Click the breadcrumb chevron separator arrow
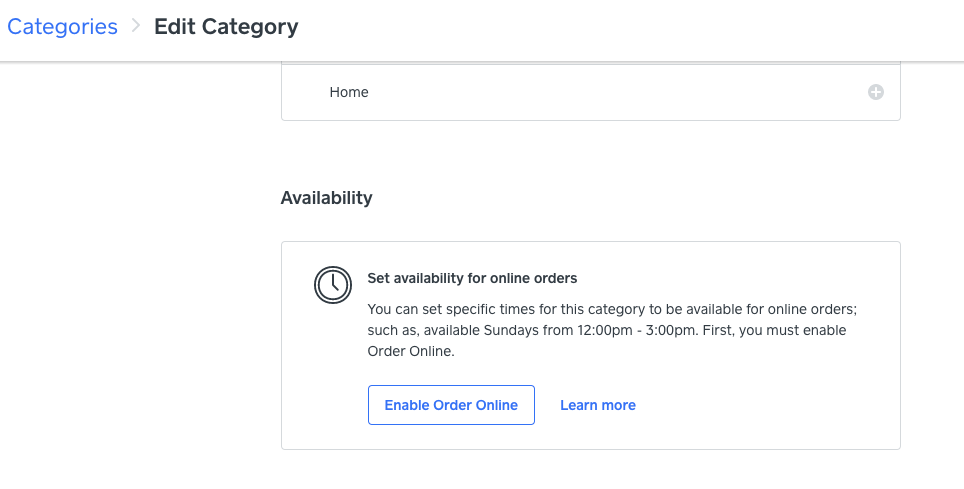Screen dimensions: 964x489 coord(136,27)
